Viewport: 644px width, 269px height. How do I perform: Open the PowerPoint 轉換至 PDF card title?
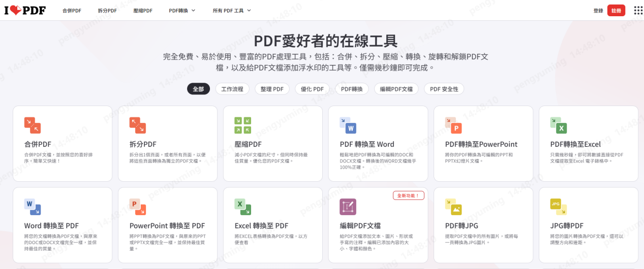pos(167,225)
